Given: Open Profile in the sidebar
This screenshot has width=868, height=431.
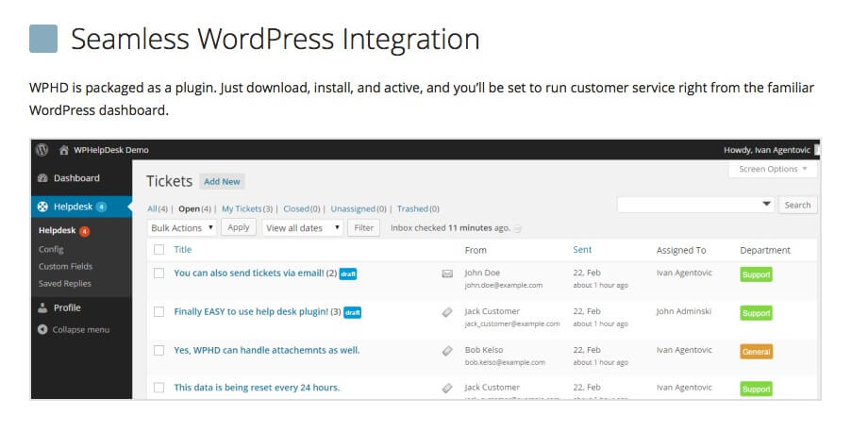Looking at the screenshot, I should tap(67, 308).
